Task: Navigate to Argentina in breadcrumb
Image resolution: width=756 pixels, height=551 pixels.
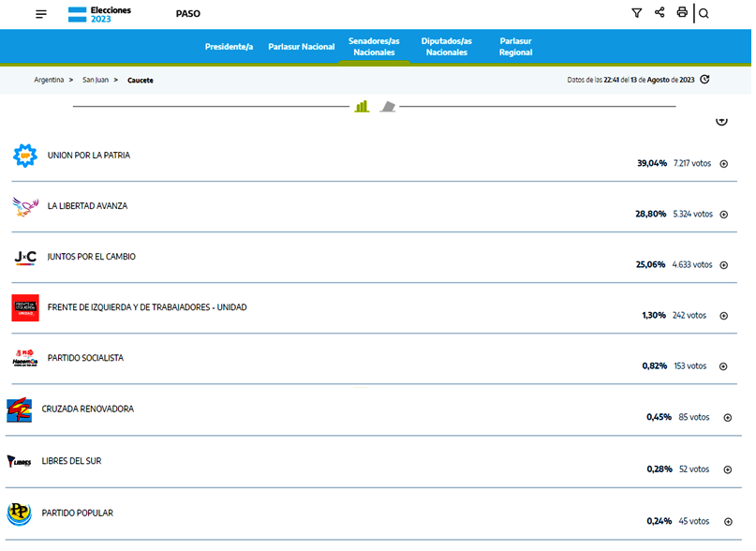Action: coord(49,81)
